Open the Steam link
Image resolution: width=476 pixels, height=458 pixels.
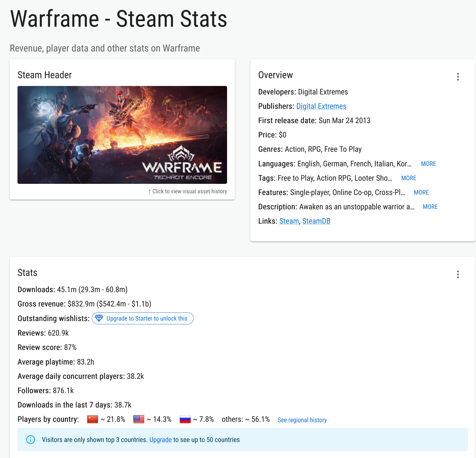point(289,221)
